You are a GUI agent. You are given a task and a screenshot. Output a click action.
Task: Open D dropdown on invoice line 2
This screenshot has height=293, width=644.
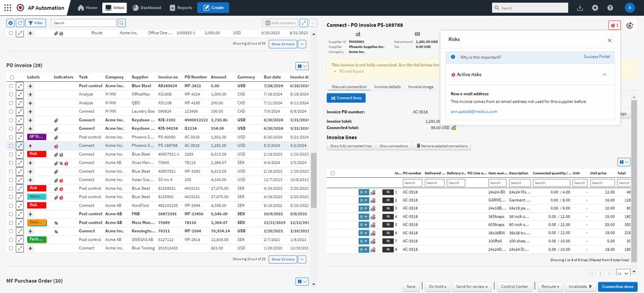[363, 200]
